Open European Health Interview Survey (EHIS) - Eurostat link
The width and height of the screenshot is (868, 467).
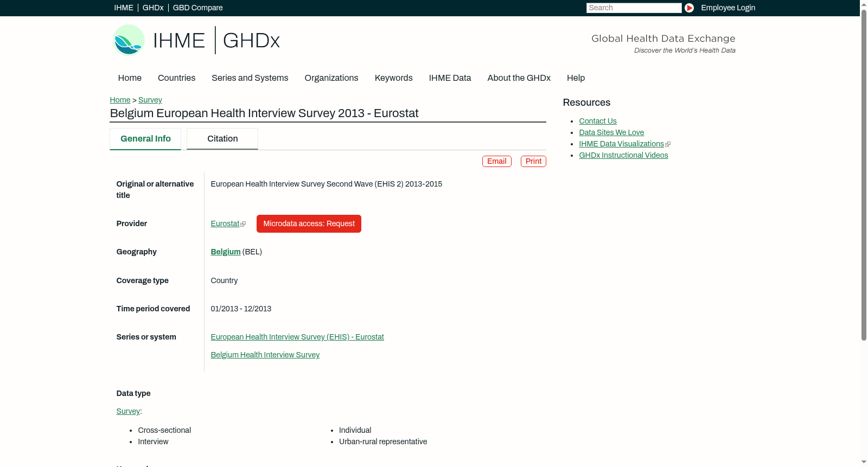[297, 337]
